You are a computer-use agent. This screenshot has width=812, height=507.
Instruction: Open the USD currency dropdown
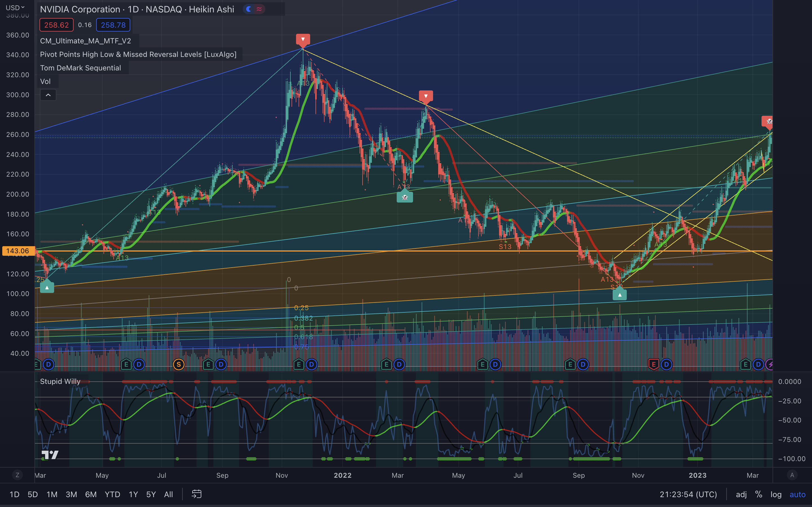coord(15,7)
